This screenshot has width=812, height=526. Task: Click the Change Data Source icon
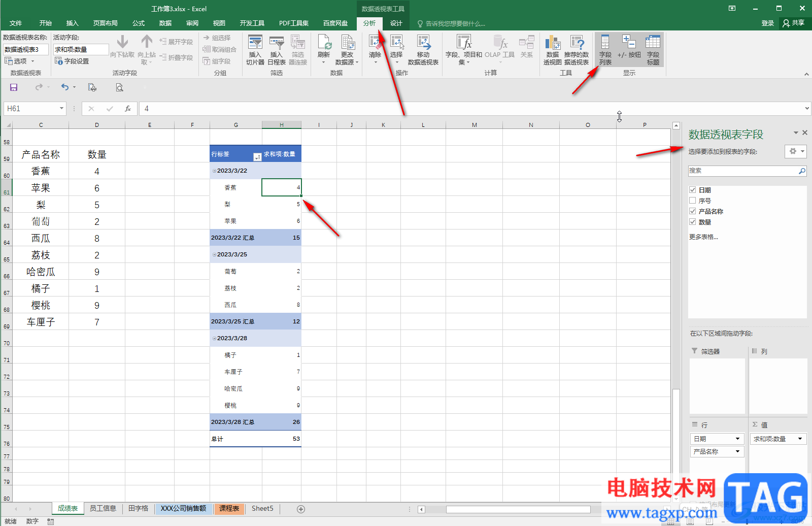347,50
